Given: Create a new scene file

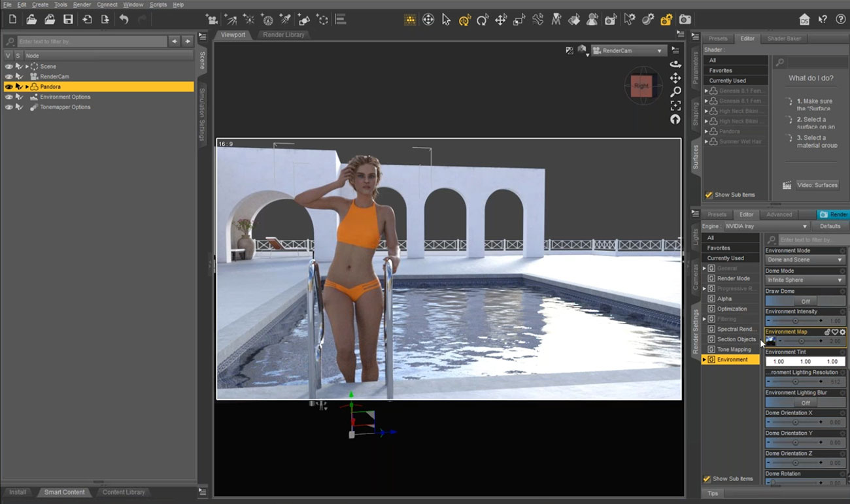Looking at the screenshot, I should (x=13, y=20).
